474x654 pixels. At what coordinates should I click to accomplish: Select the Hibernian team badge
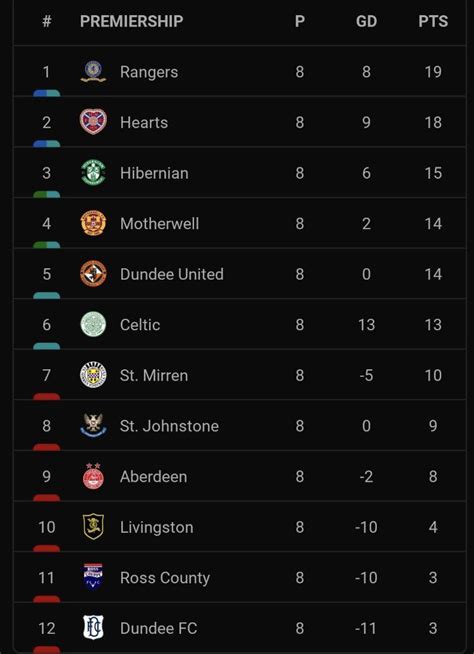point(93,173)
